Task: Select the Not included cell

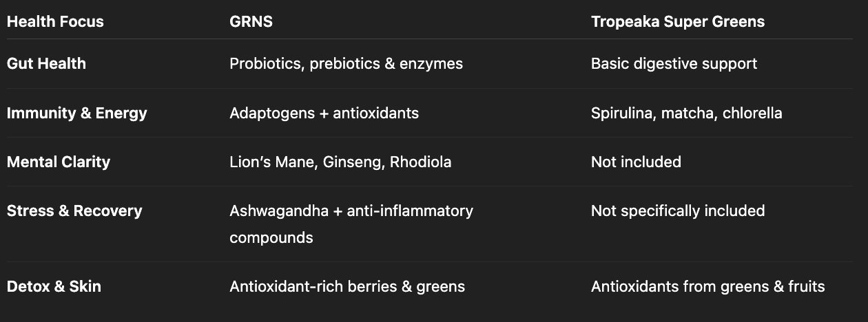Action: point(635,162)
